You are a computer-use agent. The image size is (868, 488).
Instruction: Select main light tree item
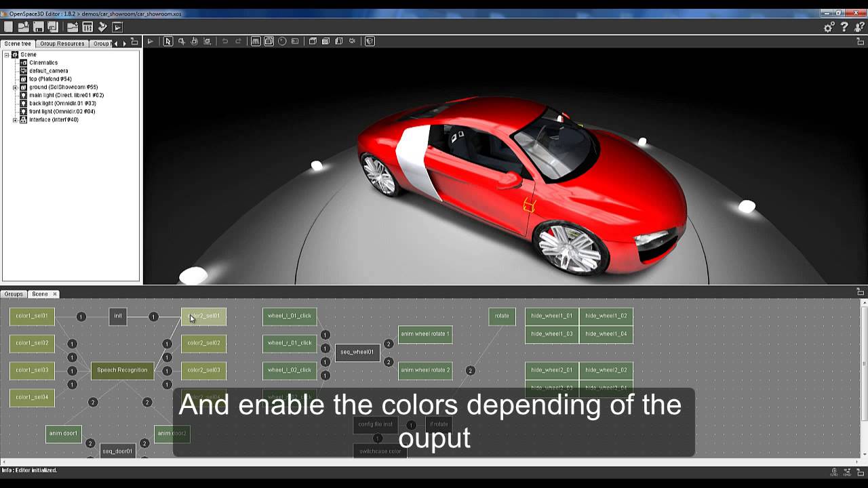pyautogui.click(x=66, y=95)
